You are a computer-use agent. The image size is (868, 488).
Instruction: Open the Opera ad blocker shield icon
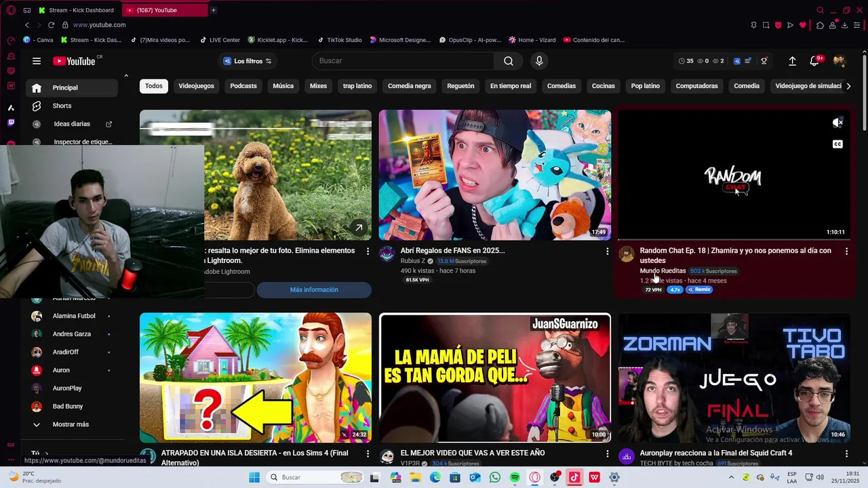tap(778, 25)
